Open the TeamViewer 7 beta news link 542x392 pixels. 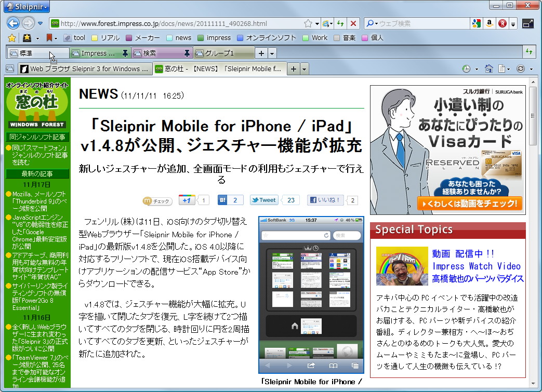[x=39, y=372]
